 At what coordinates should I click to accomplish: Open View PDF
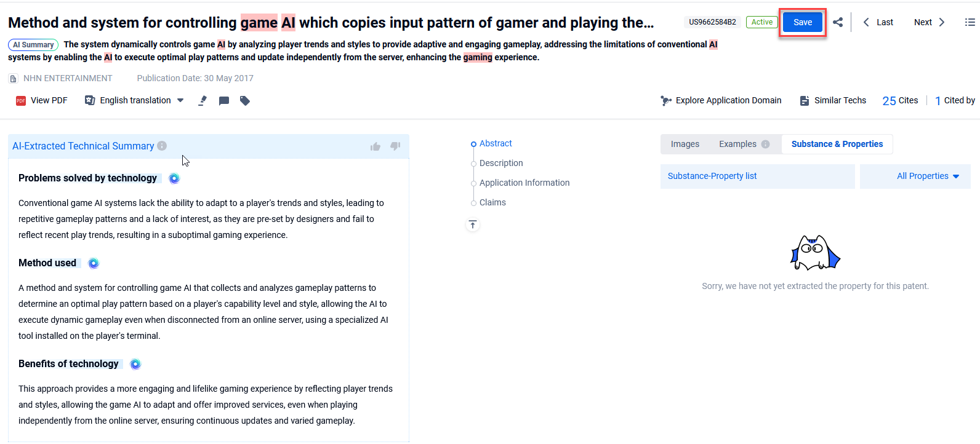pyautogui.click(x=42, y=100)
